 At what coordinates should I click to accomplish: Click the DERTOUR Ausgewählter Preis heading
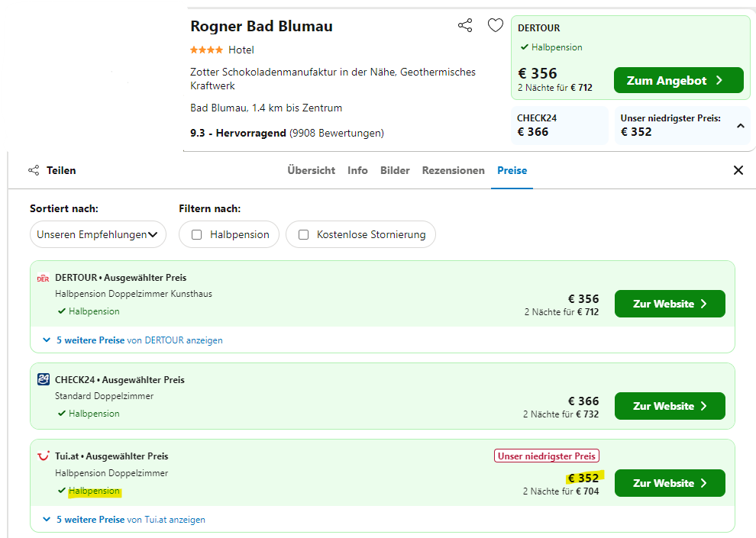[x=121, y=278]
